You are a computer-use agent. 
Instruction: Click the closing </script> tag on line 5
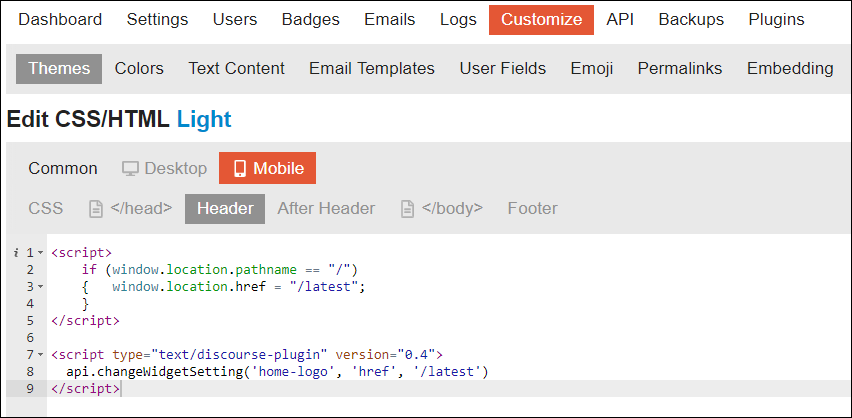85,321
